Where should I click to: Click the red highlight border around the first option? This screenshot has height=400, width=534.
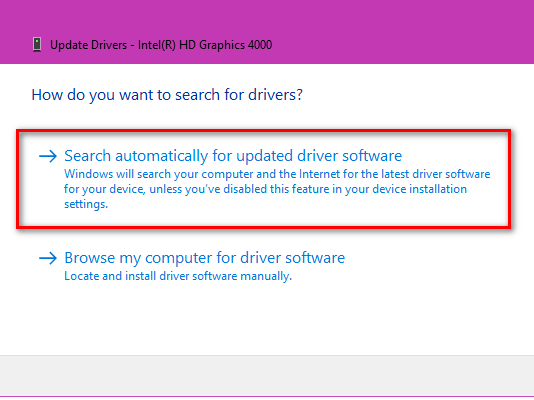(x=264, y=131)
